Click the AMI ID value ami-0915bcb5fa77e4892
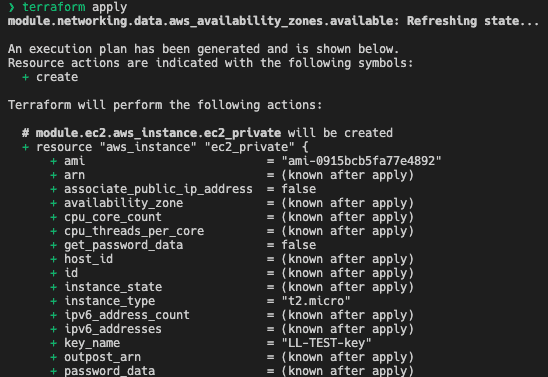 (361, 161)
